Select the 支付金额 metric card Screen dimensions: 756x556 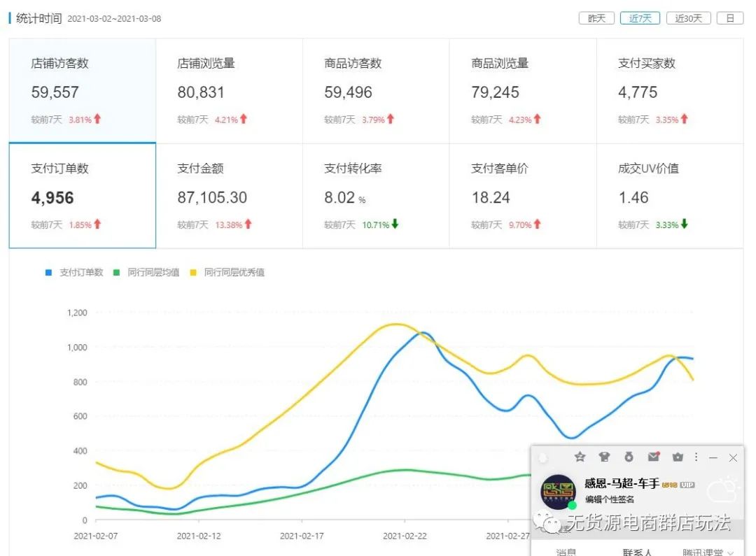tap(230, 196)
